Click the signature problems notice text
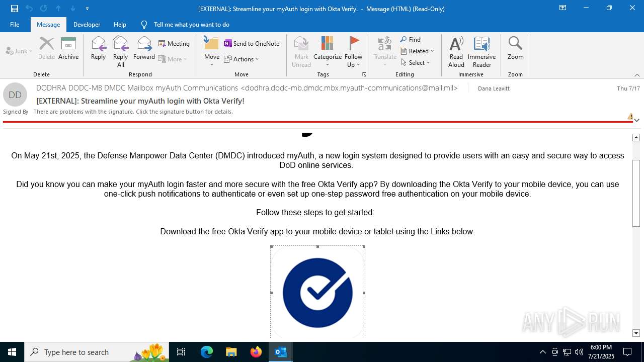Image resolution: width=644 pixels, height=362 pixels. click(x=133, y=112)
